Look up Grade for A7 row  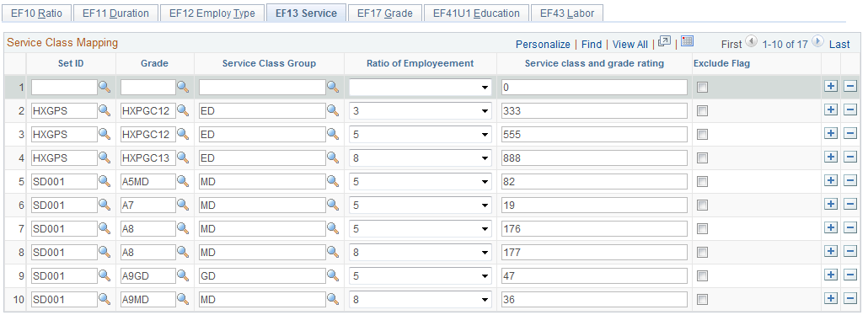point(183,205)
